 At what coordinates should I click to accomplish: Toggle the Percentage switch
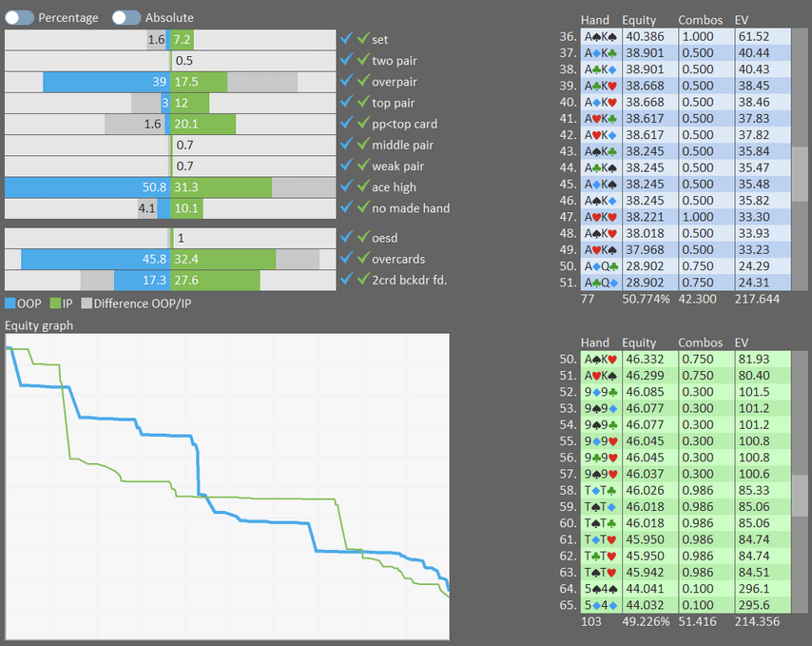tap(19, 18)
